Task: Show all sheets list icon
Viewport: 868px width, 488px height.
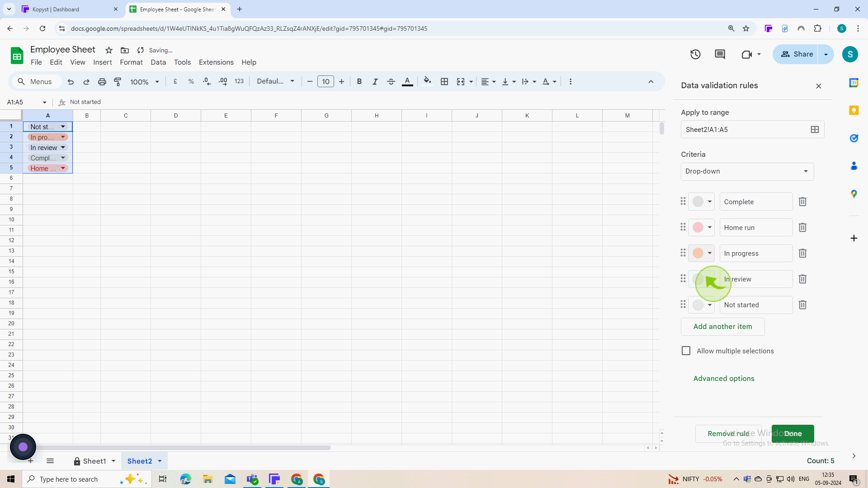Action: pos(50,461)
